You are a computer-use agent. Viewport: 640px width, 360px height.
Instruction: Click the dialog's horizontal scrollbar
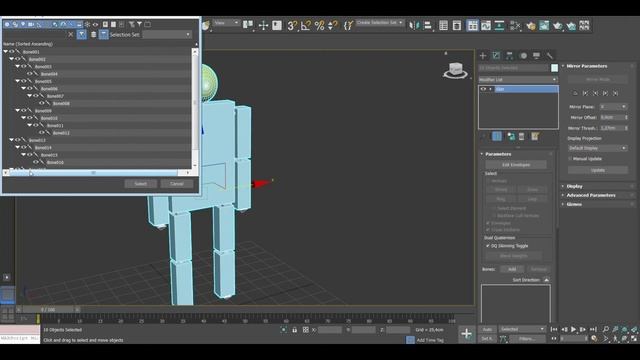click(x=93, y=173)
